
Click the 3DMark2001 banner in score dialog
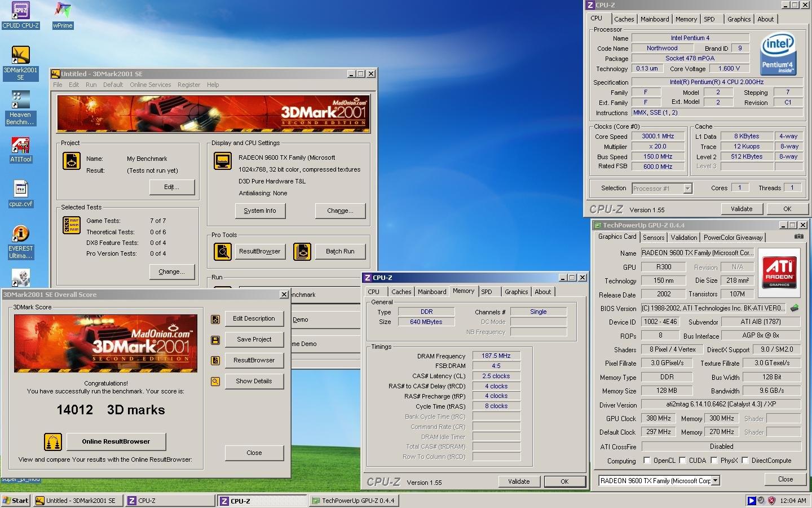coord(105,343)
